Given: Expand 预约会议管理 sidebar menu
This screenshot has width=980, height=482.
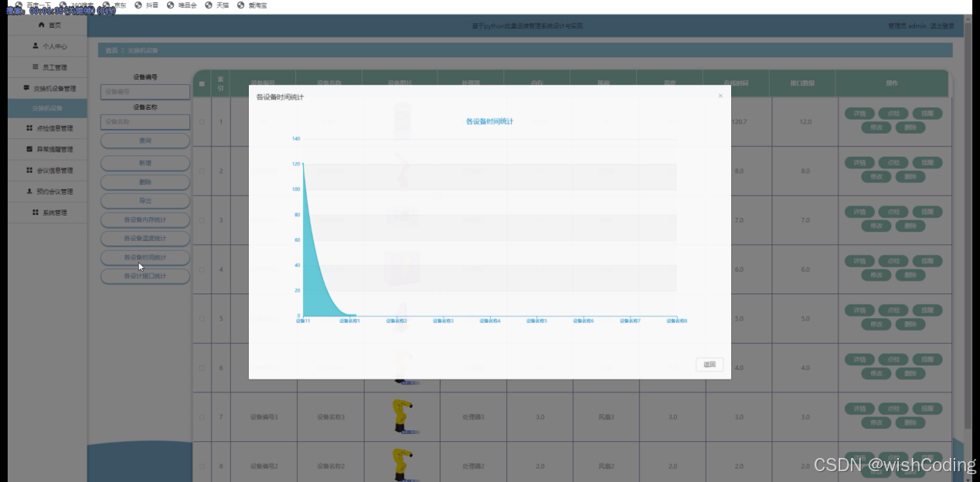Looking at the screenshot, I should (x=49, y=191).
